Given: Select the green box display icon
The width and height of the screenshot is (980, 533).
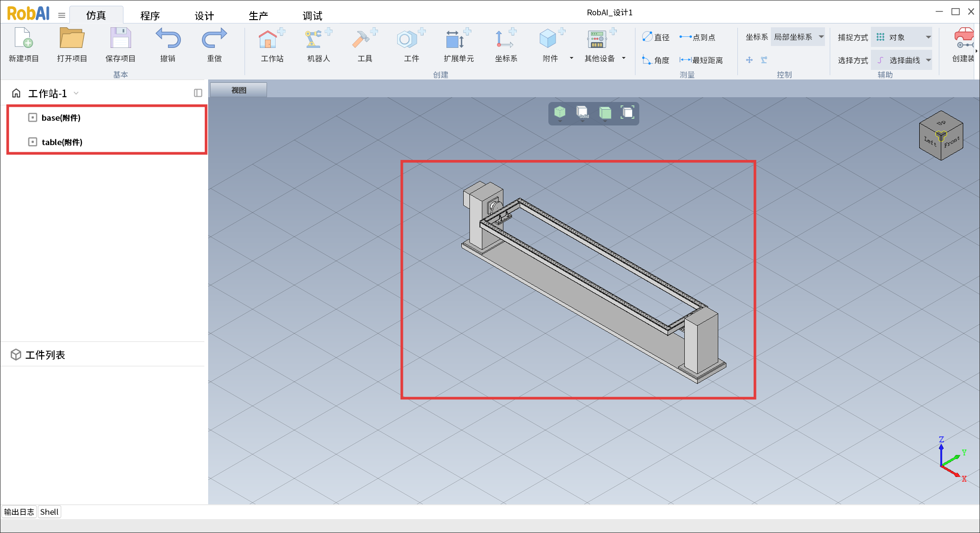Looking at the screenshot, I should click(x=605, y=112).
